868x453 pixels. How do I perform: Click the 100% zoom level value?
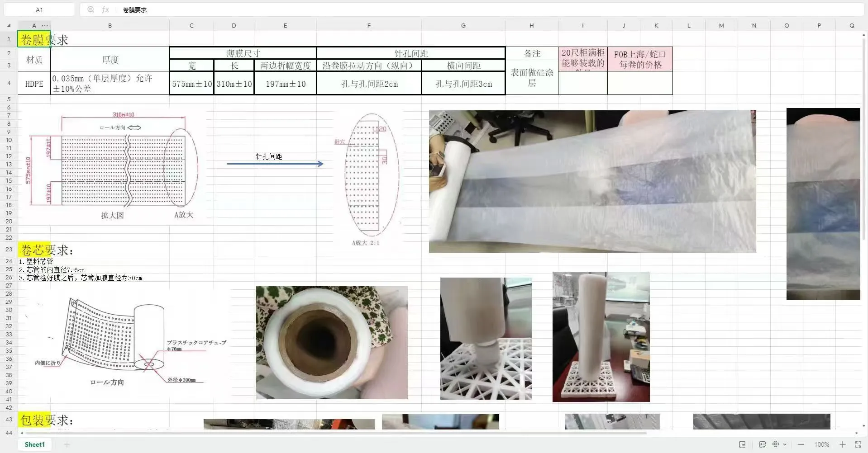coord(822,445)
